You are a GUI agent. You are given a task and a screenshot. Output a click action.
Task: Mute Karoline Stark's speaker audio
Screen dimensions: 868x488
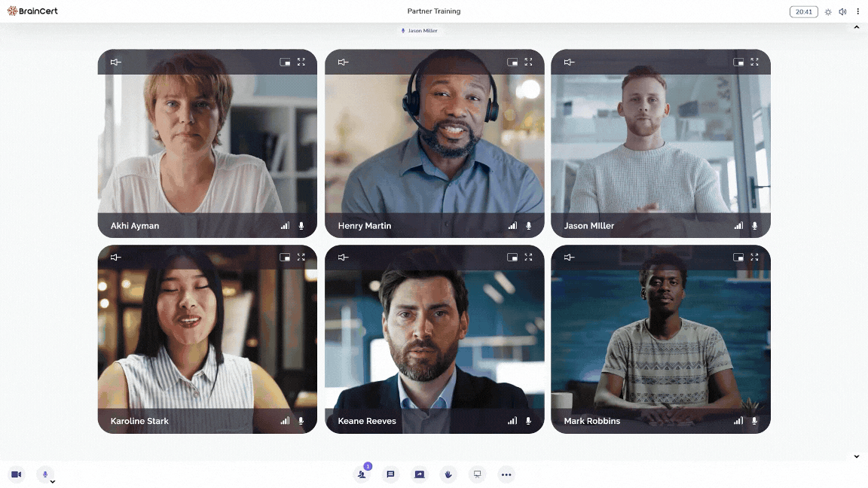(115, 258)
